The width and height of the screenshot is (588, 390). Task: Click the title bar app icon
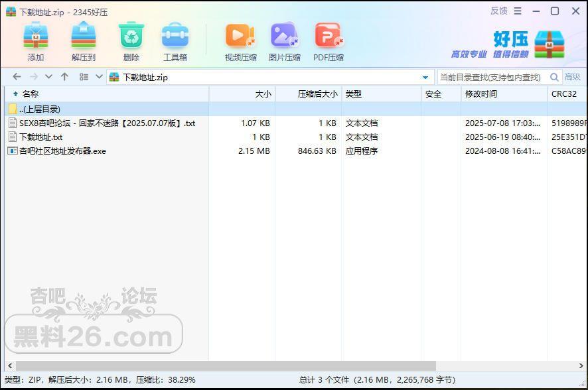[x=11, y=12]
